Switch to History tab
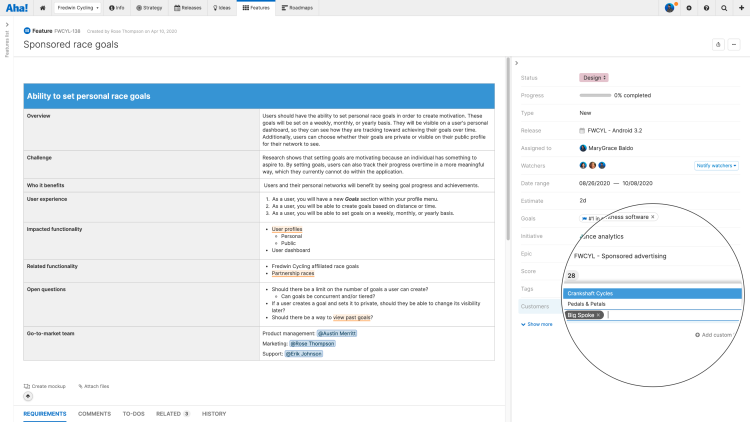750x422 pixels. pos(214,414)
